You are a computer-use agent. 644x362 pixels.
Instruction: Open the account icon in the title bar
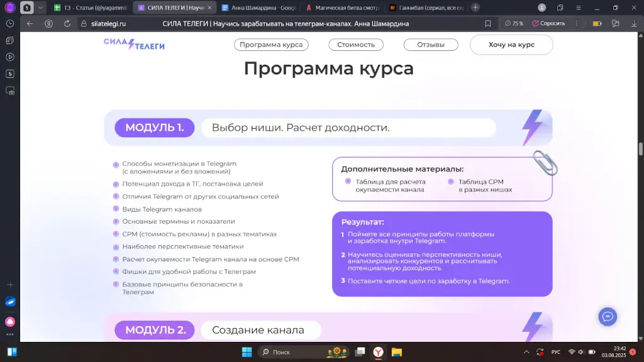pos(542,8)
